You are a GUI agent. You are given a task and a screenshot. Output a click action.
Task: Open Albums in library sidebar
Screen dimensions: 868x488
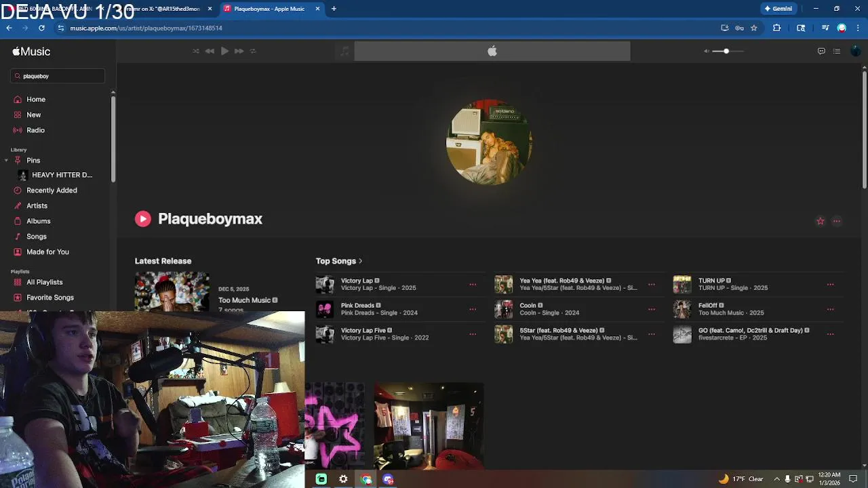(x=38, y=221)
